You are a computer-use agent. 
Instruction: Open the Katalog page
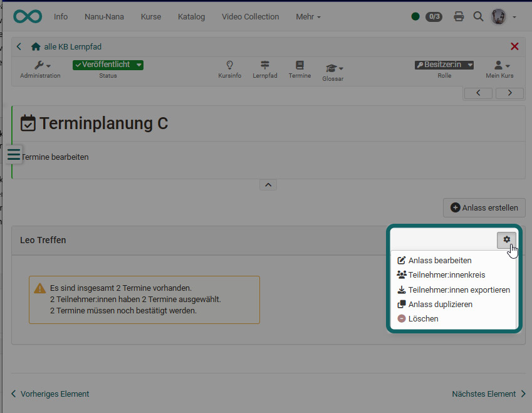(x=191, y=17)
